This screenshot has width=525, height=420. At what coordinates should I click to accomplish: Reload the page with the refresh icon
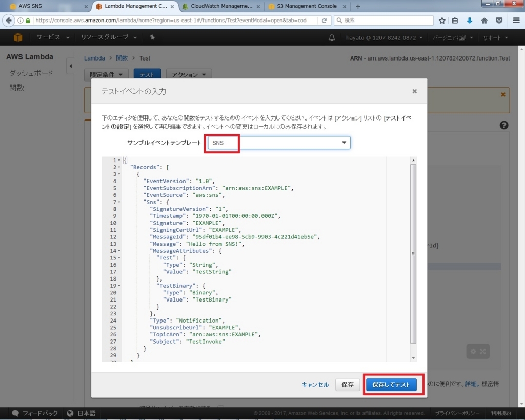click(324, 21)
